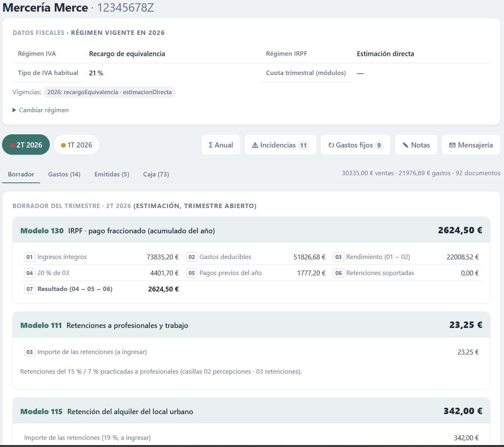Screen dimensions: 504x447
Task: Click casilla 06 Retenciones soportadas label
Action: click(380, 273)
